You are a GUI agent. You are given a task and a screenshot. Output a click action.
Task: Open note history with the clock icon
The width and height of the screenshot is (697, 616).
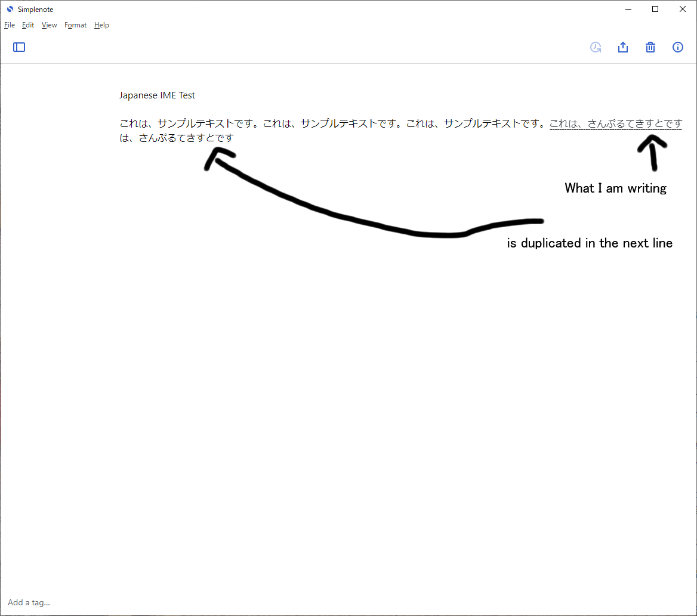(x=596, y=47)
